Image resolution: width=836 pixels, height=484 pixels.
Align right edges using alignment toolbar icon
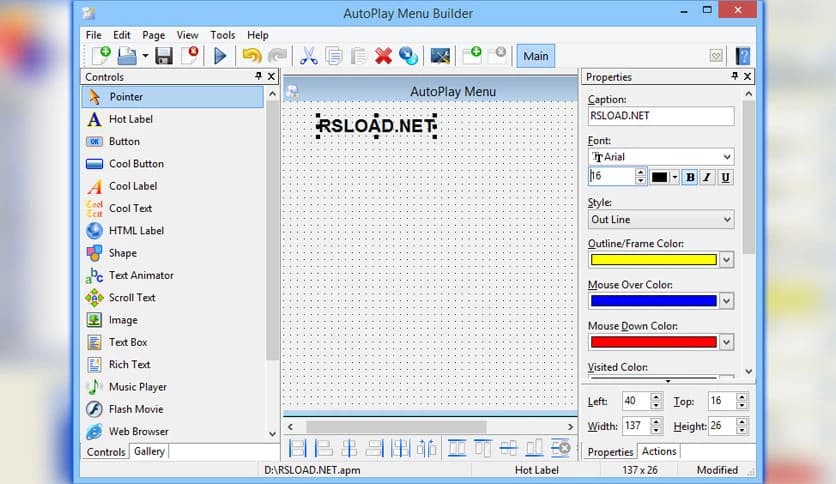point(374,448)
